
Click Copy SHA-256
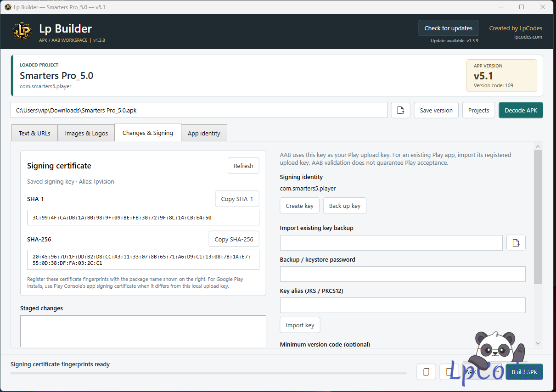tap(234, 239)
